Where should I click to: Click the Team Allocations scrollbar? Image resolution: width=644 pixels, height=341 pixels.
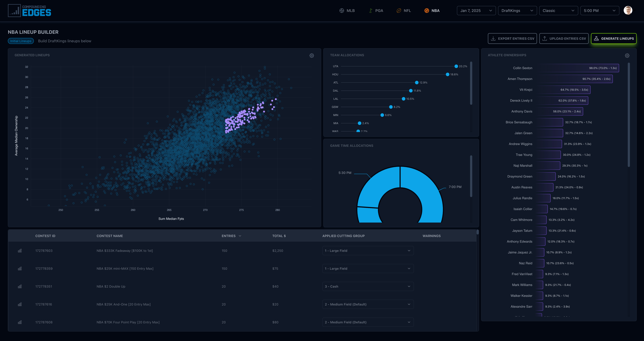(471, 83)
